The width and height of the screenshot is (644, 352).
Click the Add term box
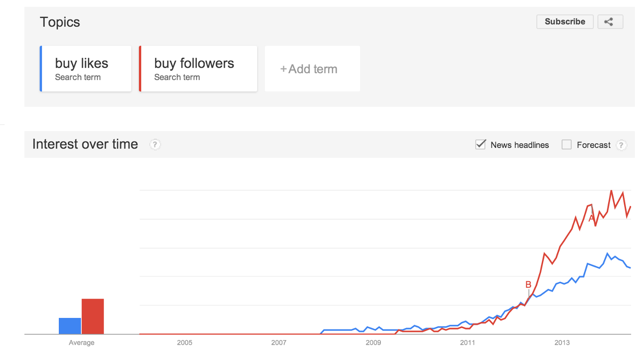(312, 69)
